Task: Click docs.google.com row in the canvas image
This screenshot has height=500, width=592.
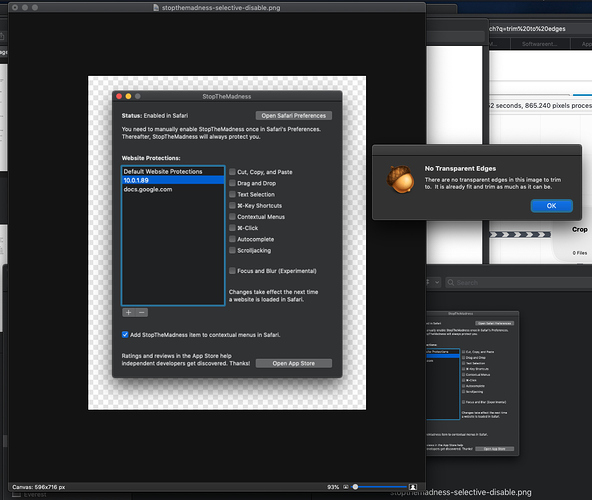Action: coord(173,190)
